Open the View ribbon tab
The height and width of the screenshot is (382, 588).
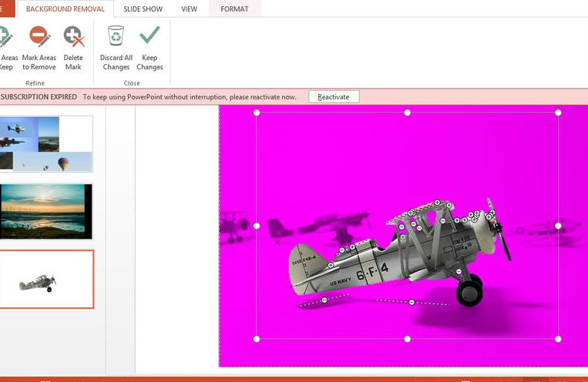pyautogui.click(x=189, y=9)
